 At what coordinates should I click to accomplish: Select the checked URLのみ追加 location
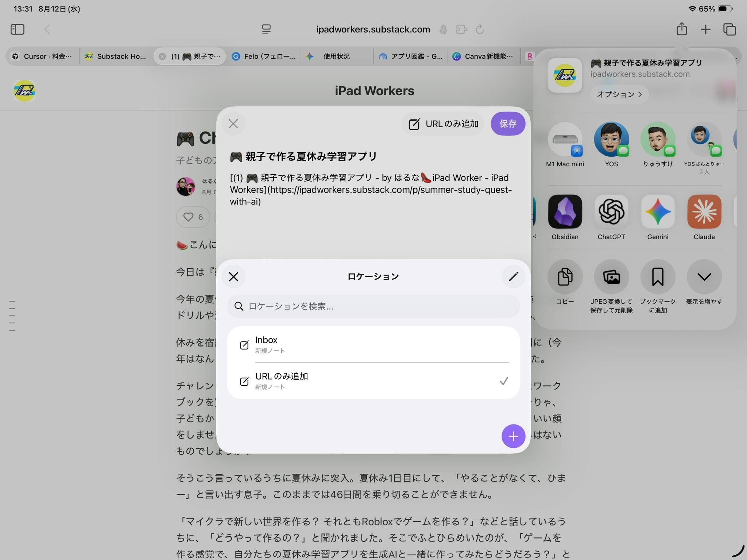pos(373,381)
